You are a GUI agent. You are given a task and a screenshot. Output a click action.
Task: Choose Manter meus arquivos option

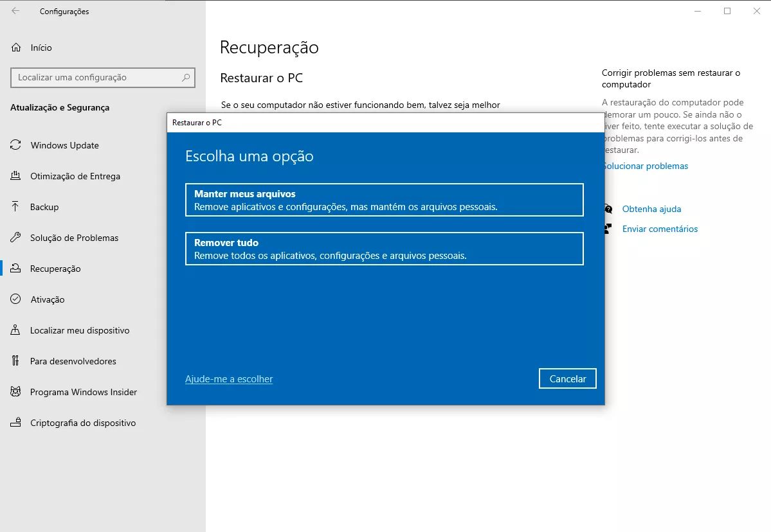tap(384, 200)
